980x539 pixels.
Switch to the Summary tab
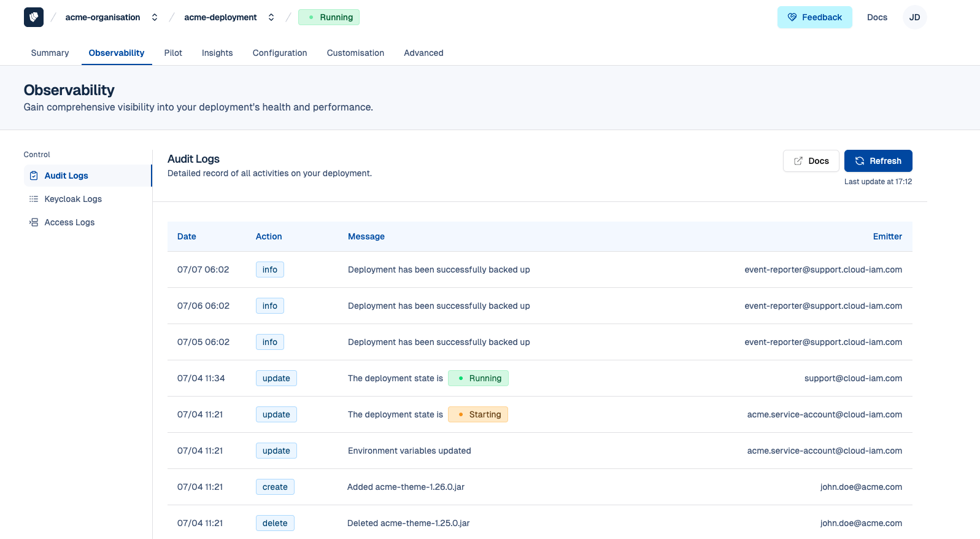50,53
